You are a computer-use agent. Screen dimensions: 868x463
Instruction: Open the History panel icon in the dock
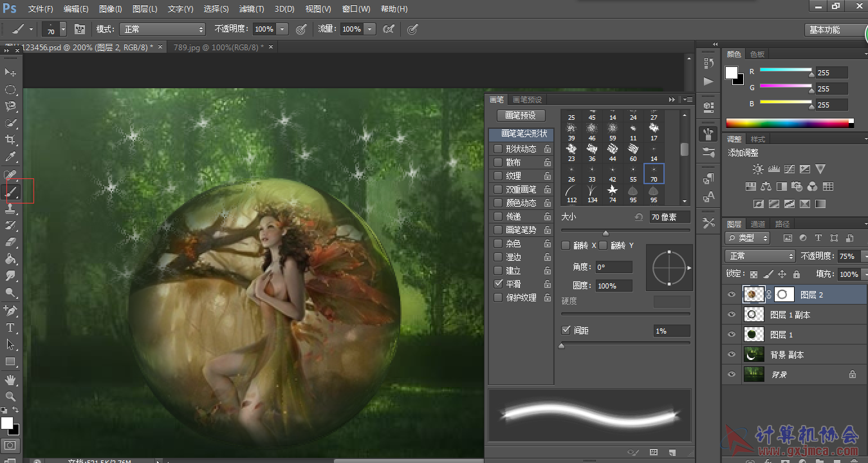click(x=708, y=62)
